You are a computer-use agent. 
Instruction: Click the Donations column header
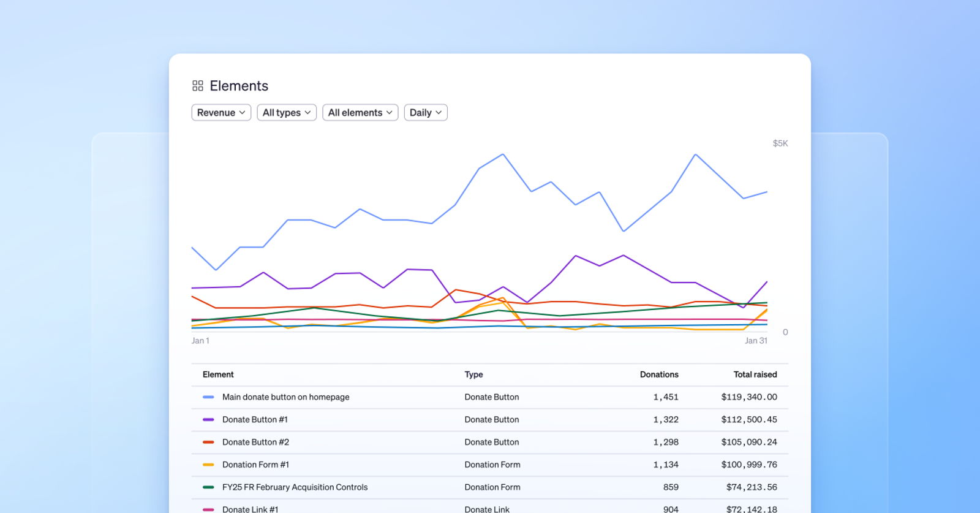click(x=659, y=374)
